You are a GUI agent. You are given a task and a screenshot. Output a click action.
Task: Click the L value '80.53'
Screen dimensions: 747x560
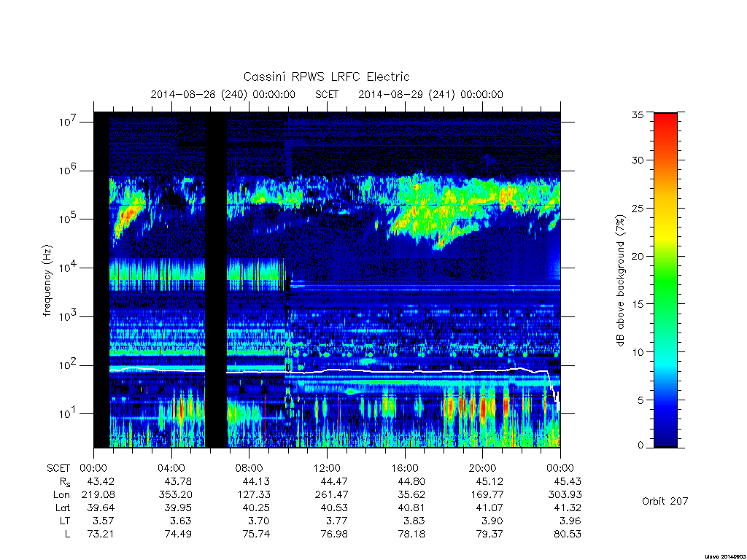tap(567, 534)
